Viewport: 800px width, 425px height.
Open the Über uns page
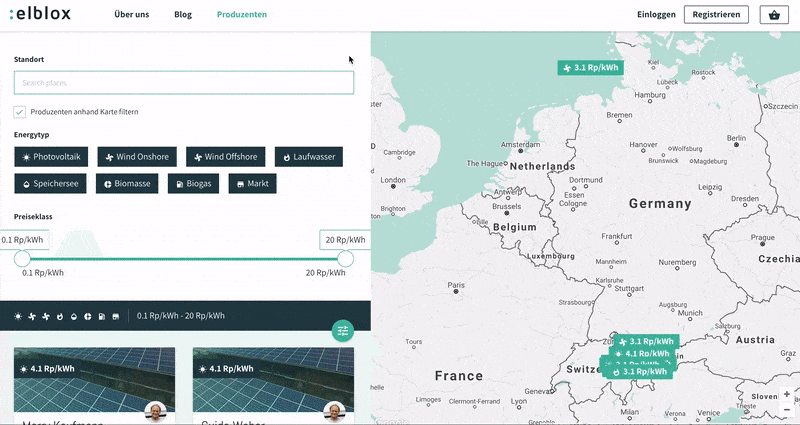[x=132, y=14]
